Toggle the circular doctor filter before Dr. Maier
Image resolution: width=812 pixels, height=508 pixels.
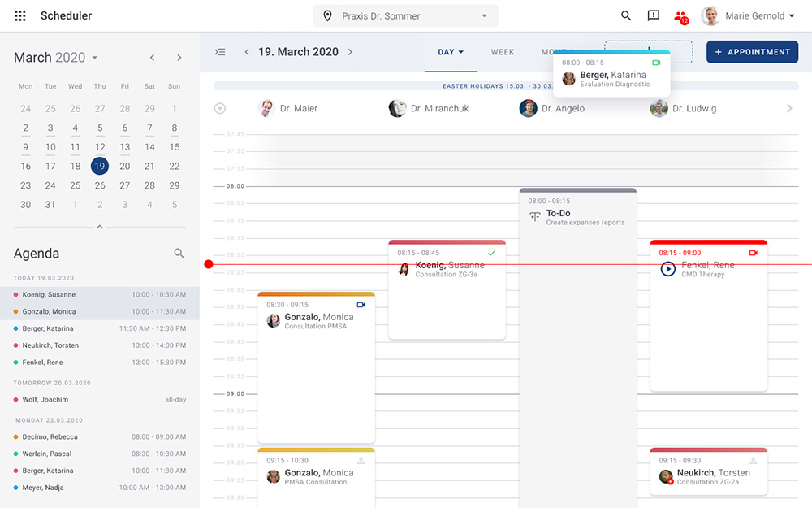(220, 108)
